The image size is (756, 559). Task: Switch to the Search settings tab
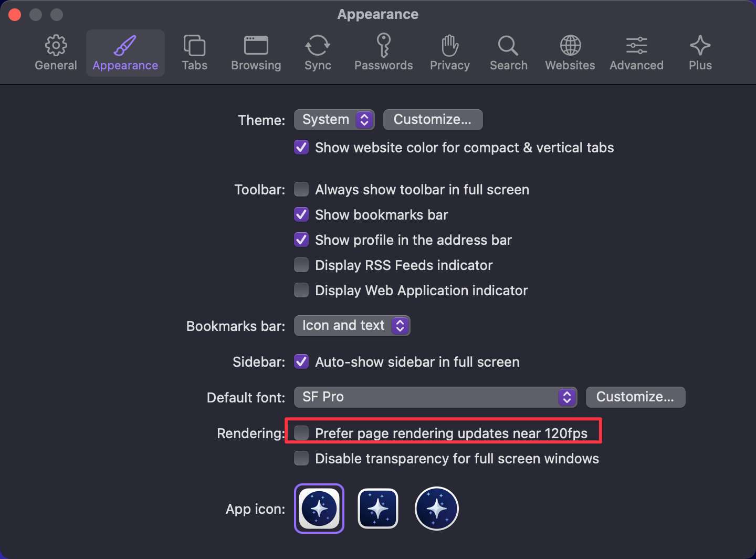tap(508, 53)
